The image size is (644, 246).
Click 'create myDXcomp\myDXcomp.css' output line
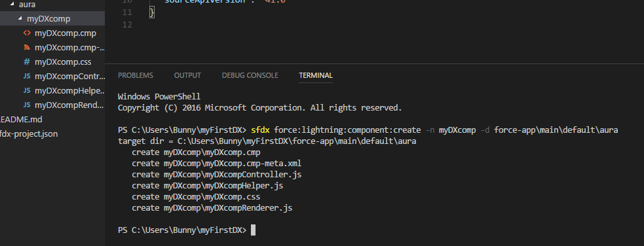click(197, 197)
